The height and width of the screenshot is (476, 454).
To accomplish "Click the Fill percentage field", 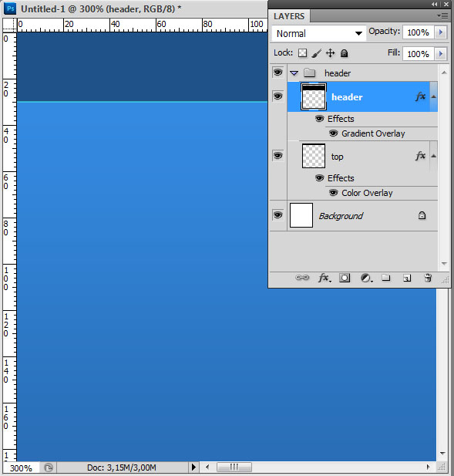I will coord(419,54).
